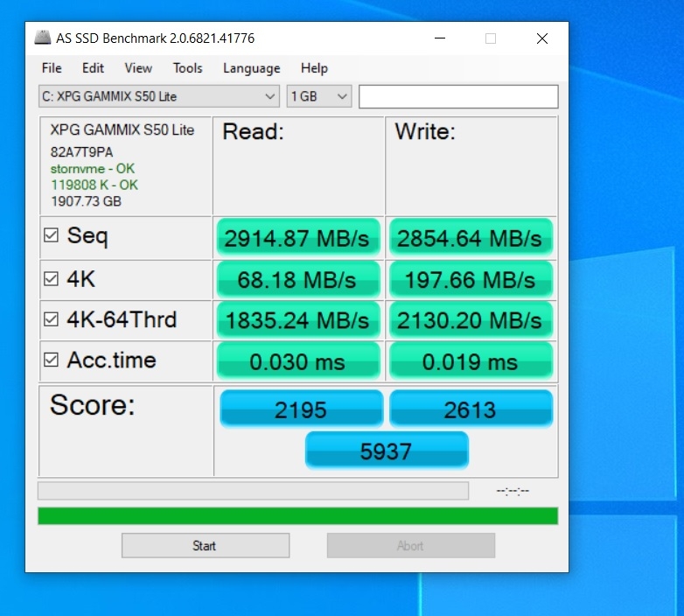Click the write score 2613
Viewport: 684px width, 616px height.
(x=471, y=409)
